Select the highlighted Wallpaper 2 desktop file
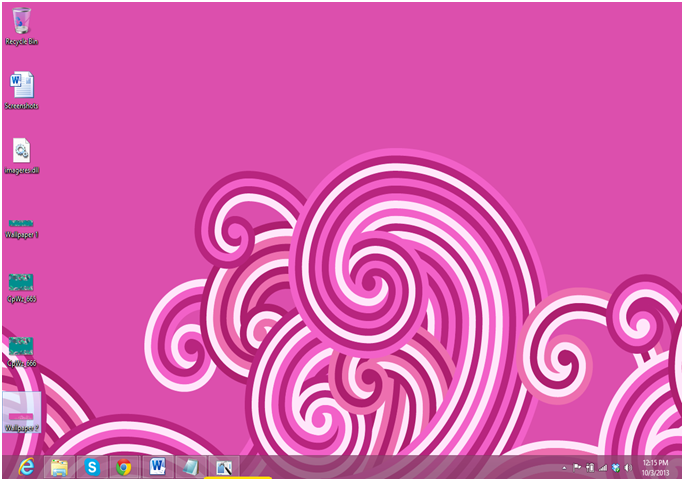The image size is (685, 480). point(21,410)
